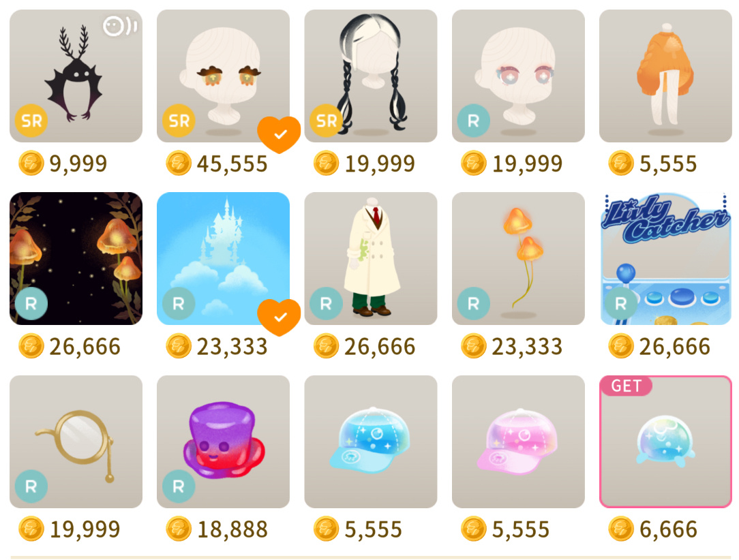The image size is (739, 560).
Task: Pick the orange sweater outfit
Action: click(665, 76)
